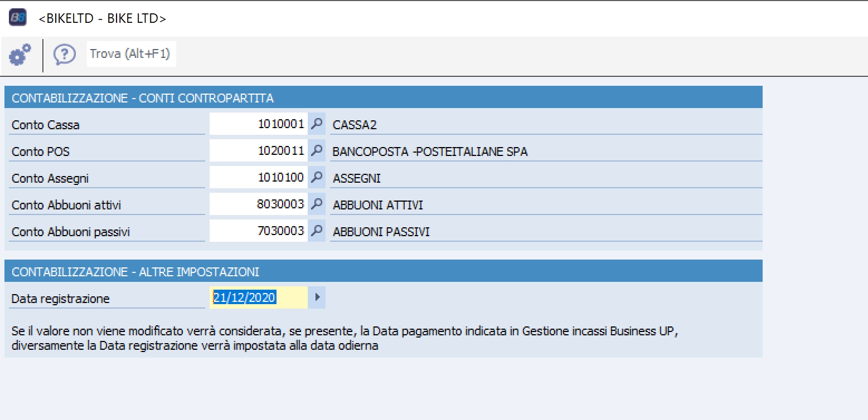Open lookup for Conto POS
The image size is (868, 420).
317,151
